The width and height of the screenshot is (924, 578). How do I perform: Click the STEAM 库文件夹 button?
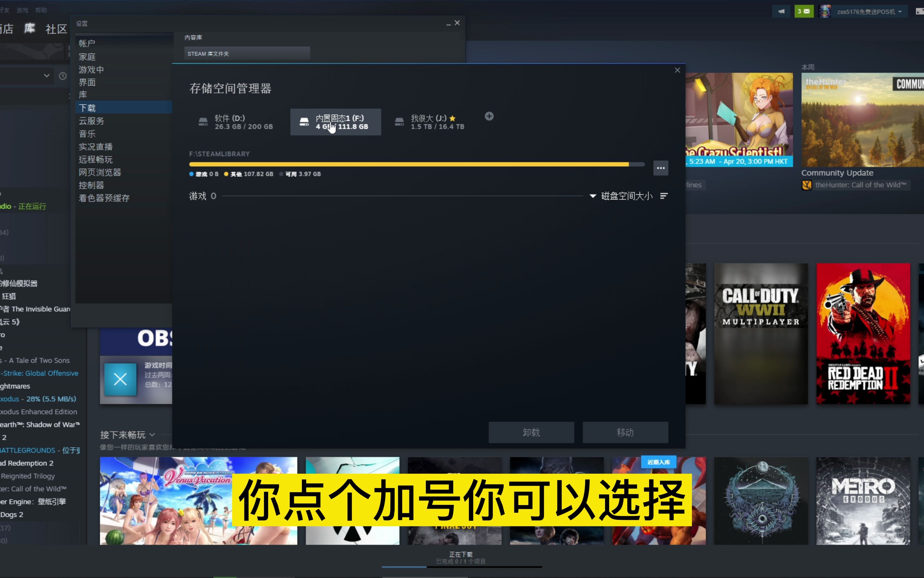(x=247, y=54)
